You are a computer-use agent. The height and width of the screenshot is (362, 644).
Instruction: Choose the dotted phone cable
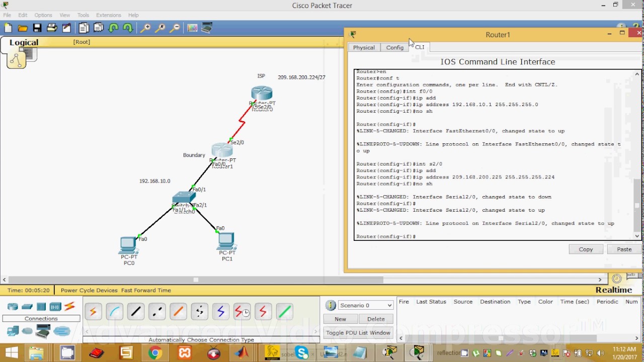[199, 312]
